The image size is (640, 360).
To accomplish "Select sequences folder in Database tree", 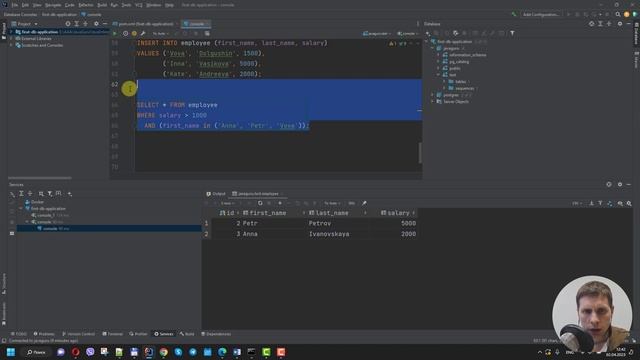I will (465, 88).
